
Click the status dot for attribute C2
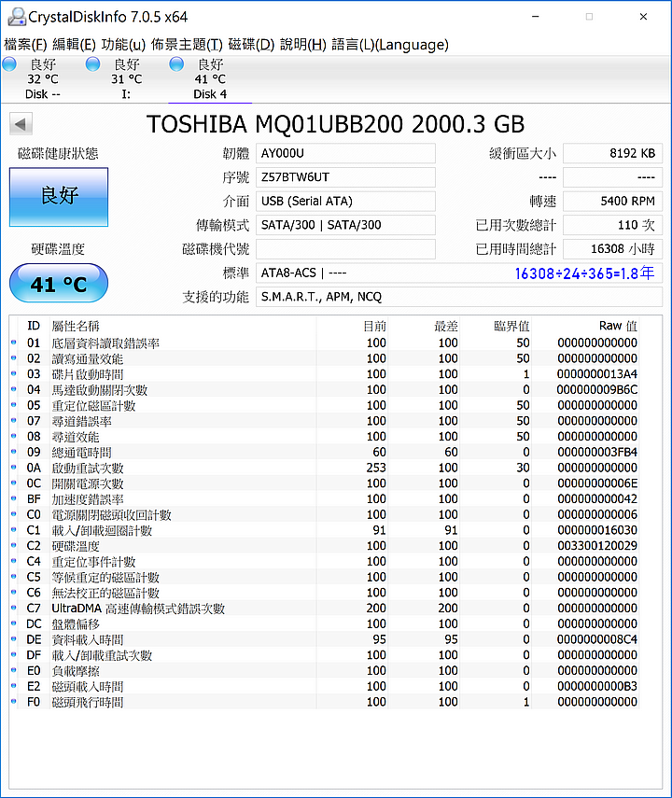pos(14,546)
